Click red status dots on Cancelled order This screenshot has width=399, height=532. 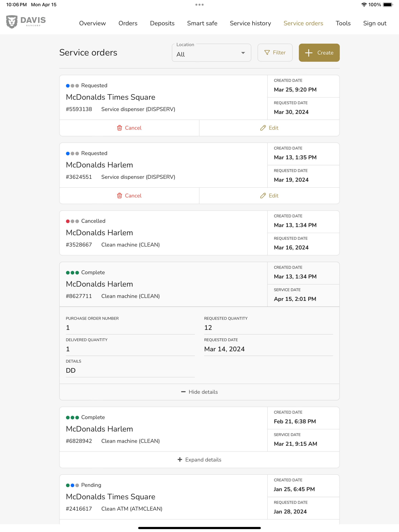(72, 221)
